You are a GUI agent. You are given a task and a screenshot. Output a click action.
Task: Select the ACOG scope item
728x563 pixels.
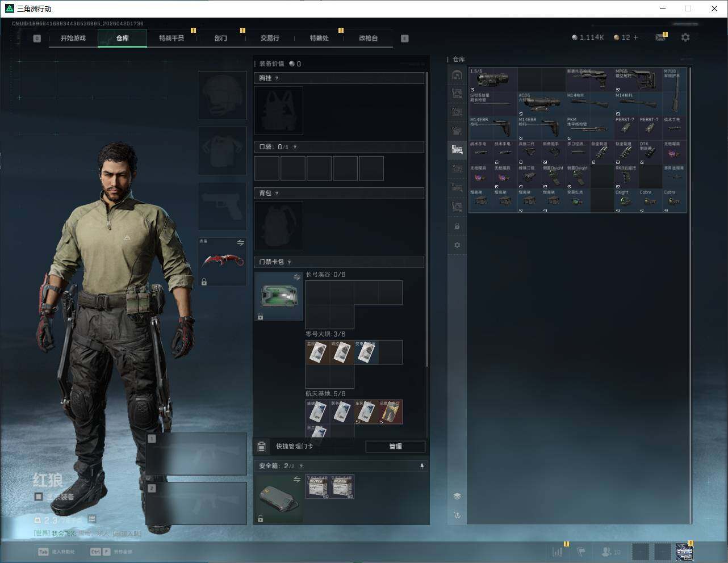click(541, 103)
